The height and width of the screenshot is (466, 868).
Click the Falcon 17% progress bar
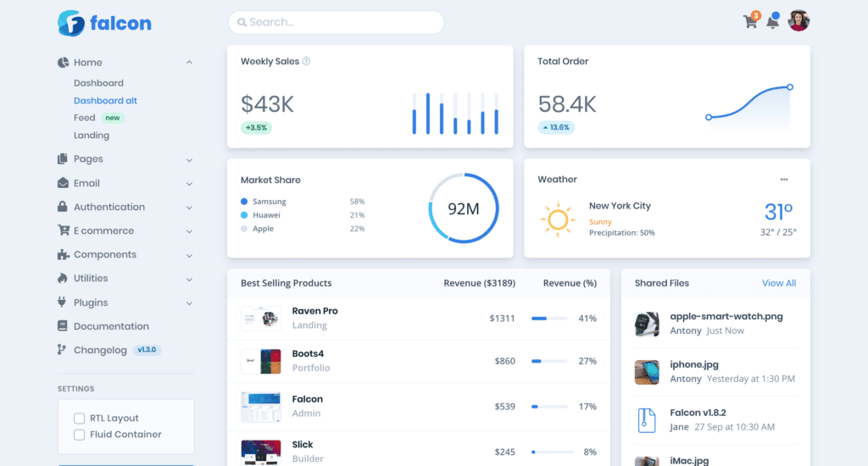coord(549,406)
